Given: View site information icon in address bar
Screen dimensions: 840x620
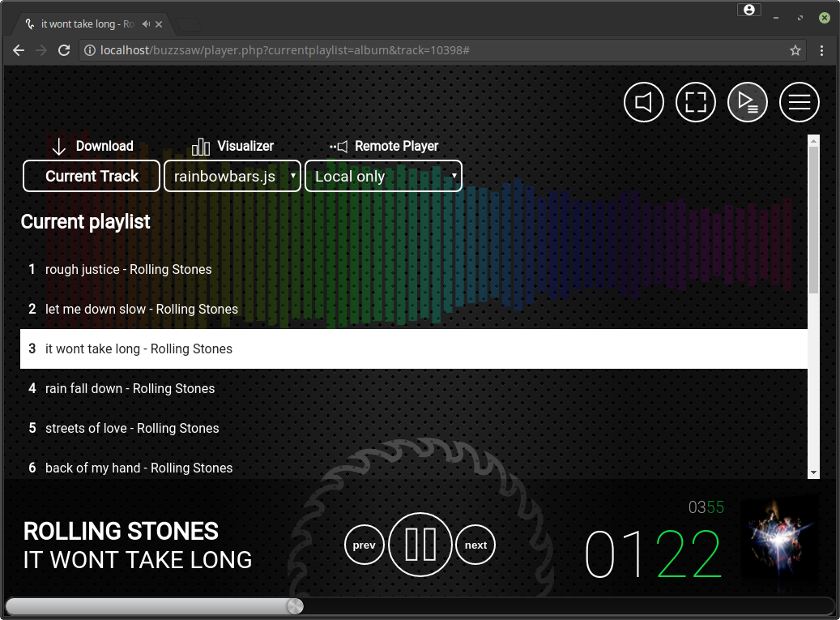Looking at the screenshot, I should tap(90, 50).
